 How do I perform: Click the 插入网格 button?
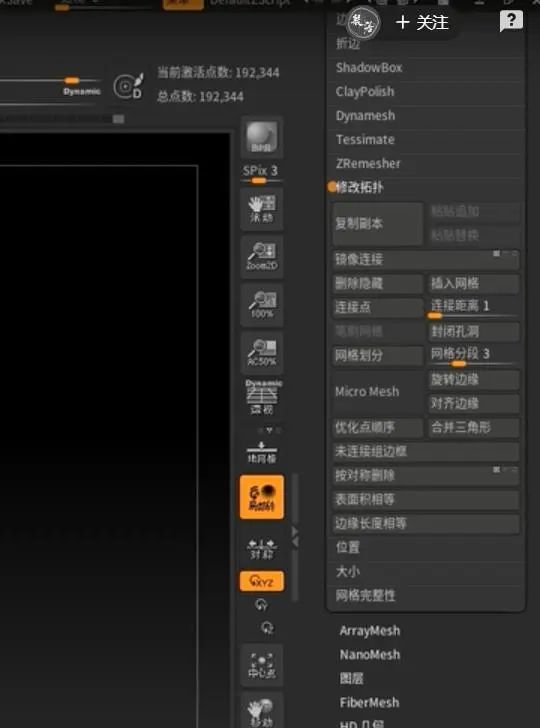click(x=474, y=283)
